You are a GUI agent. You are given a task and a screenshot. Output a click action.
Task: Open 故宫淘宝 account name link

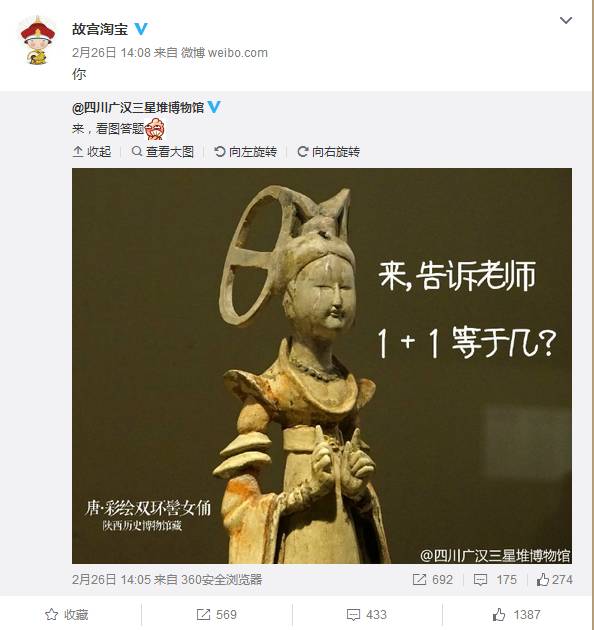click(x=100, y=29)
